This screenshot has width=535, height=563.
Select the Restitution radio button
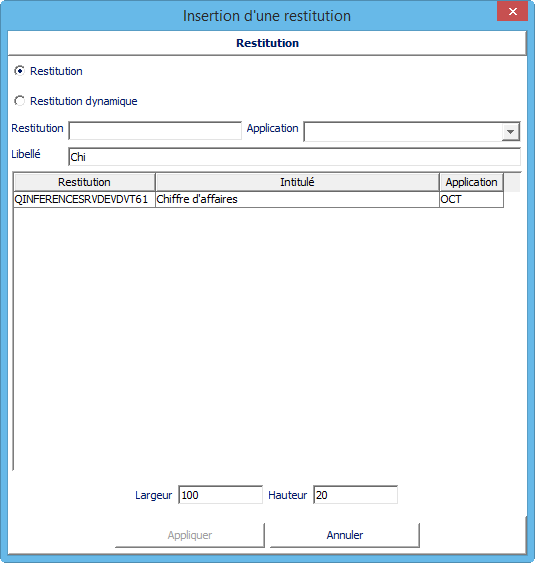(x=19, y=71)
